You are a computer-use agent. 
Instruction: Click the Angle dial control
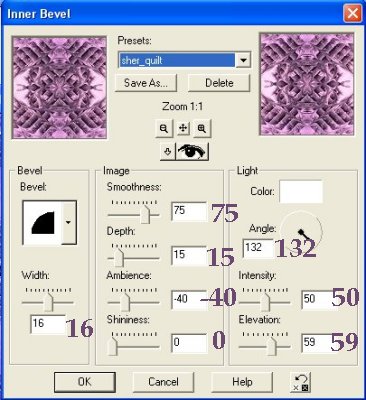click(301, 230)
